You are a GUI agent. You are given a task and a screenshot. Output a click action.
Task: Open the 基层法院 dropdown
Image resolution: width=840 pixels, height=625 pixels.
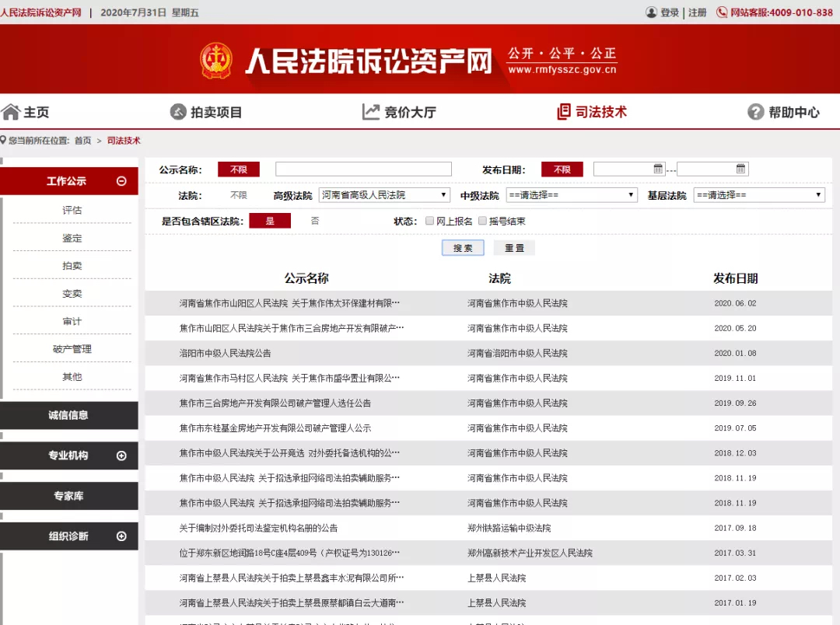(x=759, y=195)
